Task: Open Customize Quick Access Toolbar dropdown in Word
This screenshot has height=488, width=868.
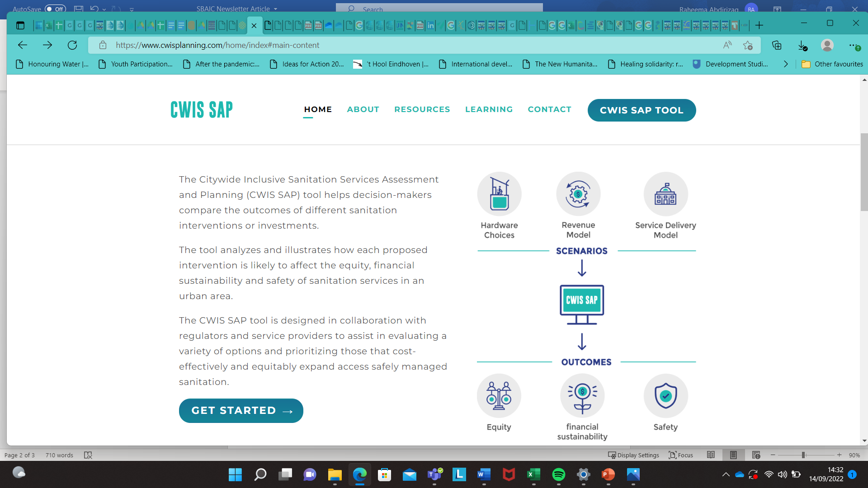Action: coord(132,9)
